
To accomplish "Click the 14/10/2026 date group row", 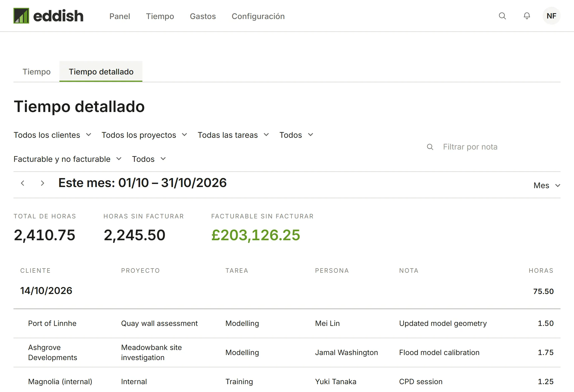I will pos(287,291).
